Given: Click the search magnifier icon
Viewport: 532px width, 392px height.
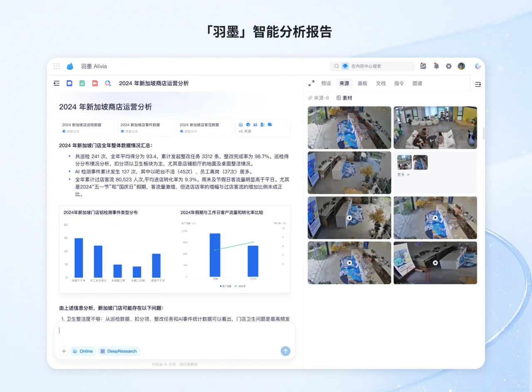Looking at the screenshot, I should tap(337, 66).
